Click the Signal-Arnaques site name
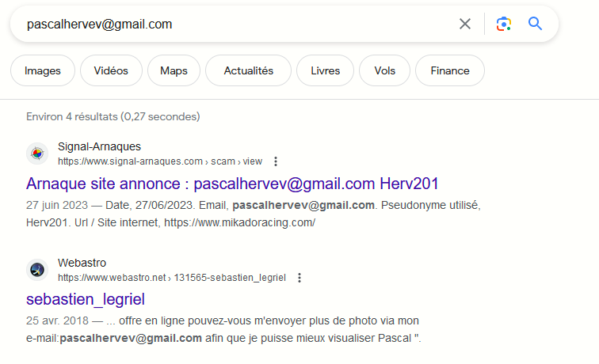This screenshot has height=364, width=599. pos(100,147)
